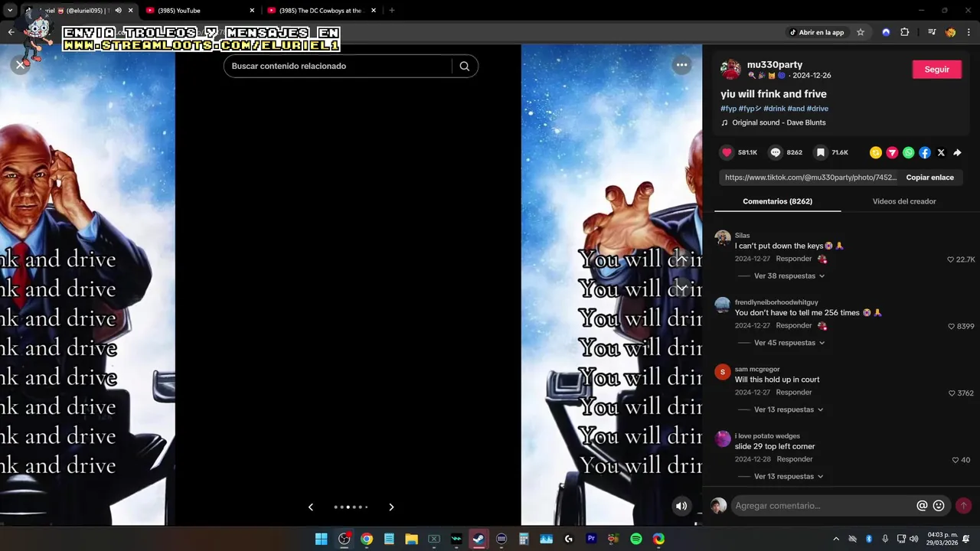Open the Chrome three-dot menu

(x=969, y=32)
